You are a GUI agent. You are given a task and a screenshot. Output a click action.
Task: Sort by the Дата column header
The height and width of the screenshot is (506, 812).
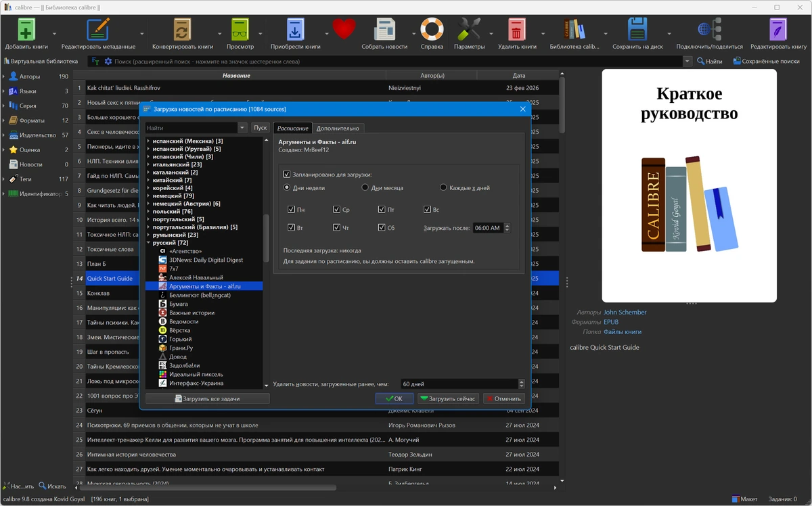tap(519, 76)
